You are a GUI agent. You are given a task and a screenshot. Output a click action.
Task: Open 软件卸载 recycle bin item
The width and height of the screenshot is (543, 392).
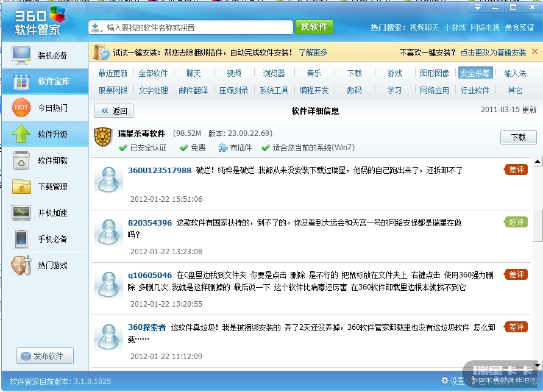pos(45,160)
